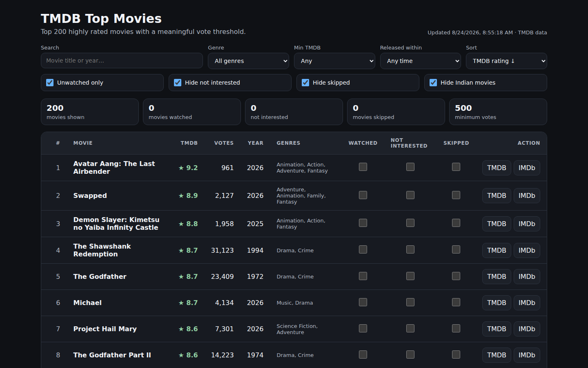The image size is (588, 368).
Task: Select the 0 movies watched stat card
Action: [x=192, y=112]
